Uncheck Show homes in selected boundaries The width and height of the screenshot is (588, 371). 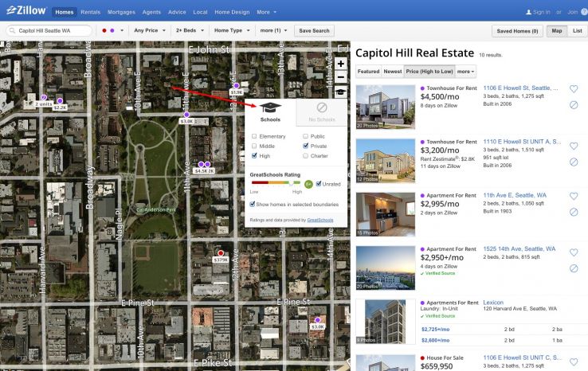253,205
